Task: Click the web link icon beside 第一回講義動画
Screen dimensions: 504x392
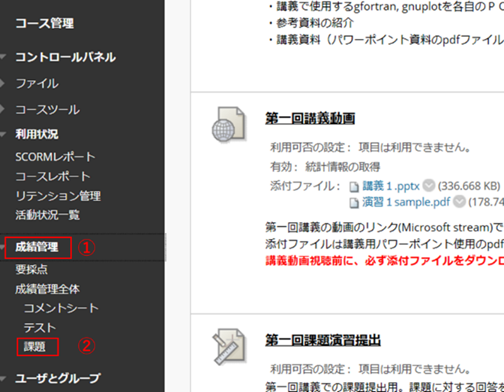Action: point(229,124)
